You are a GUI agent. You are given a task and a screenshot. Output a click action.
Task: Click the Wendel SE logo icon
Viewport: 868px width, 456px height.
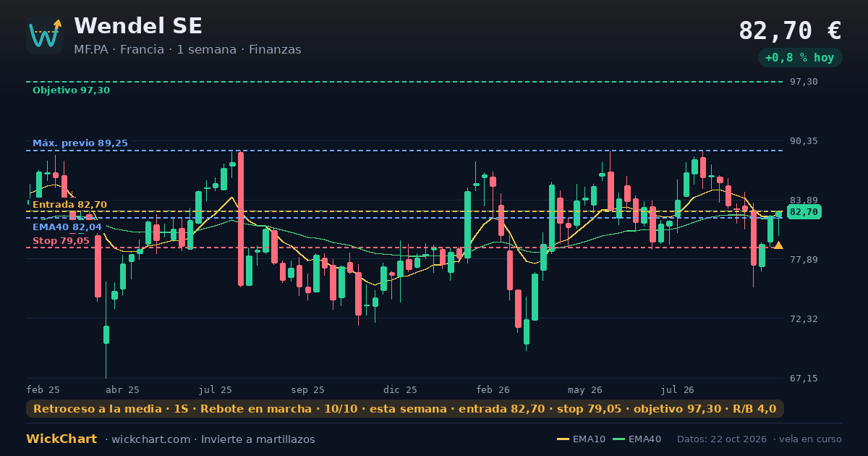point(45,35)
